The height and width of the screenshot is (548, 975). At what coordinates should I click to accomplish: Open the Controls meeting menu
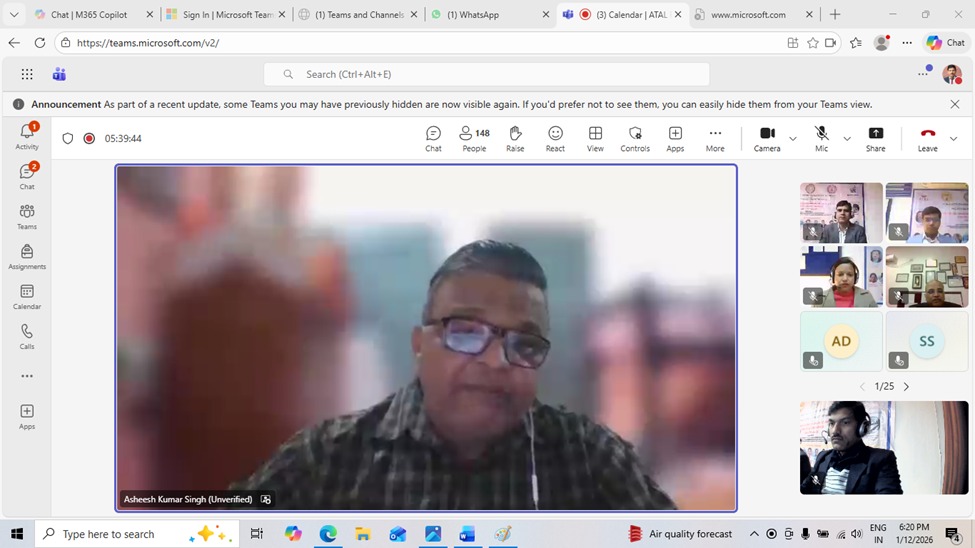click(635, 138)
